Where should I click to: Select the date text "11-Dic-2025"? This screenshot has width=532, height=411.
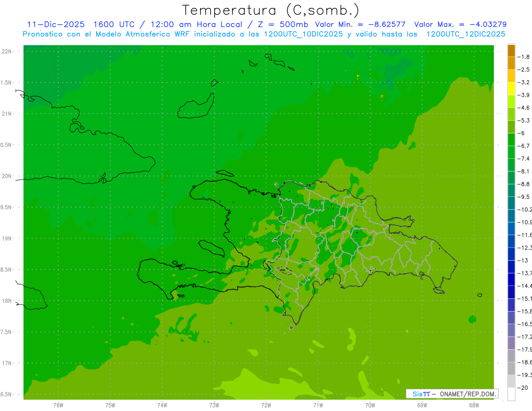55,24
